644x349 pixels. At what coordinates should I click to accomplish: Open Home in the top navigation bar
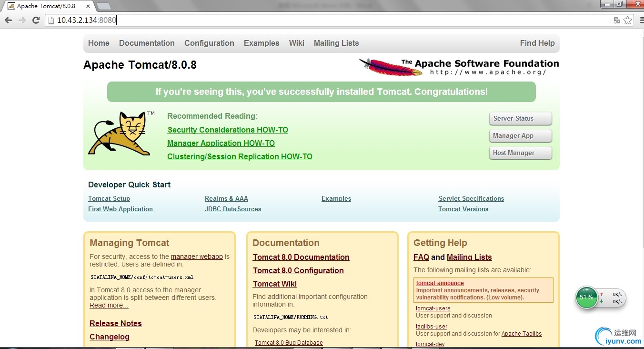click(x=99, y=43)
